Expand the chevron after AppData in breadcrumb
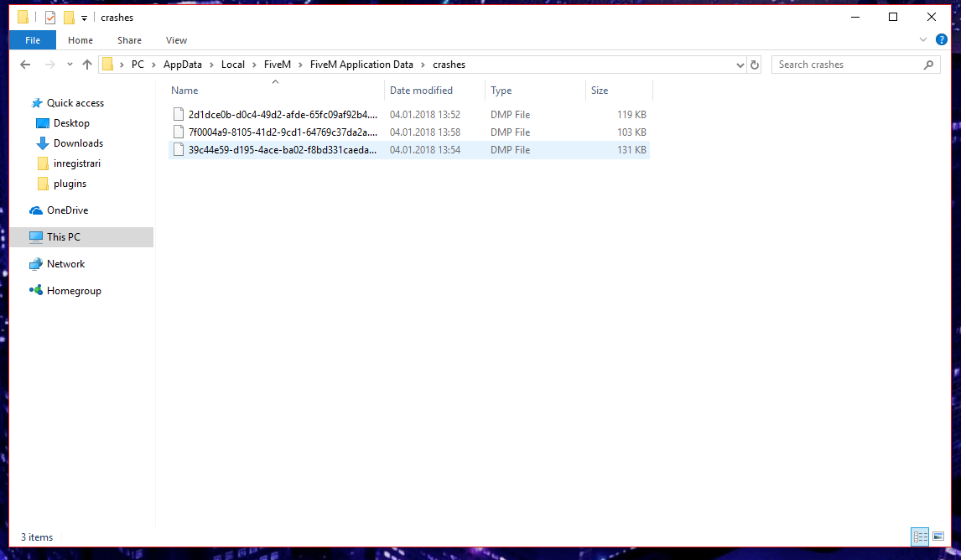The height and width of the screenshot is (560, 966). [x=212, y=65]
